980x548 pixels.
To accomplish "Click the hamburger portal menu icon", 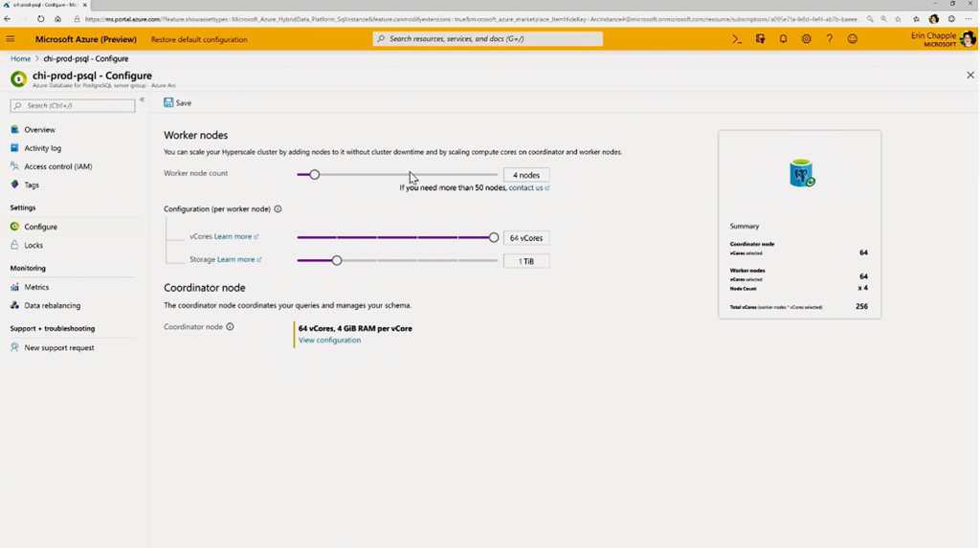I will tap(11, 39).
